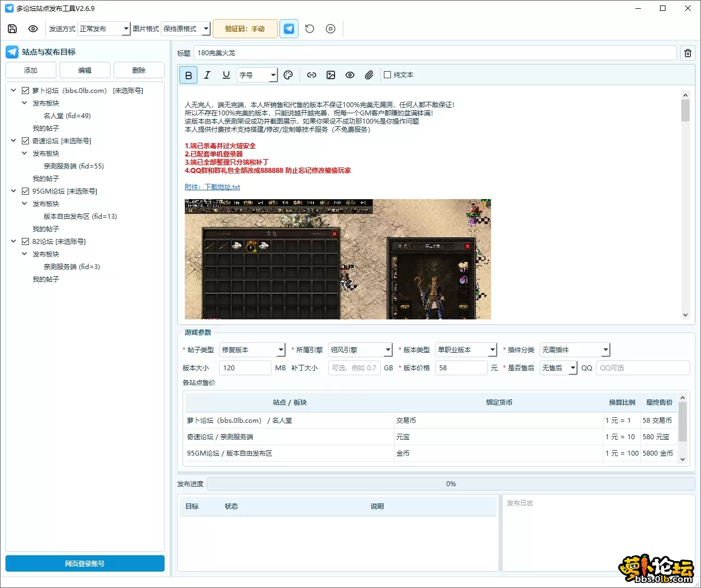Uncheck the 萝卜论坛 site checkbox

(25, 91)
